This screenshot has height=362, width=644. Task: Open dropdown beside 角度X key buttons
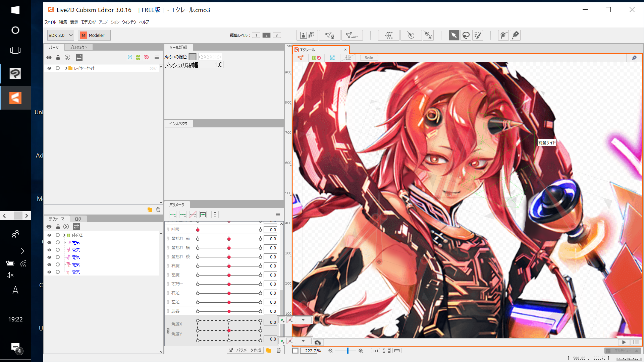pyautogui.click(x=303, y=320)
